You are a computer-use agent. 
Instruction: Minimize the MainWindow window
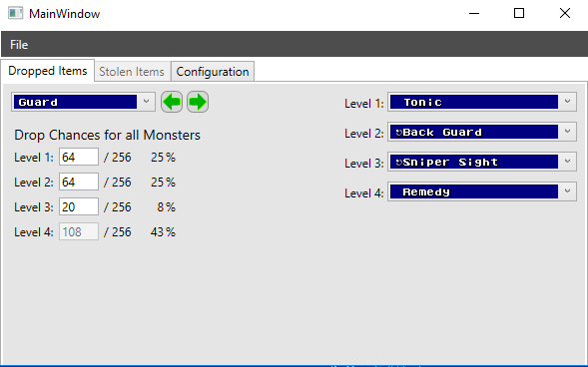(x=474, y=14)
